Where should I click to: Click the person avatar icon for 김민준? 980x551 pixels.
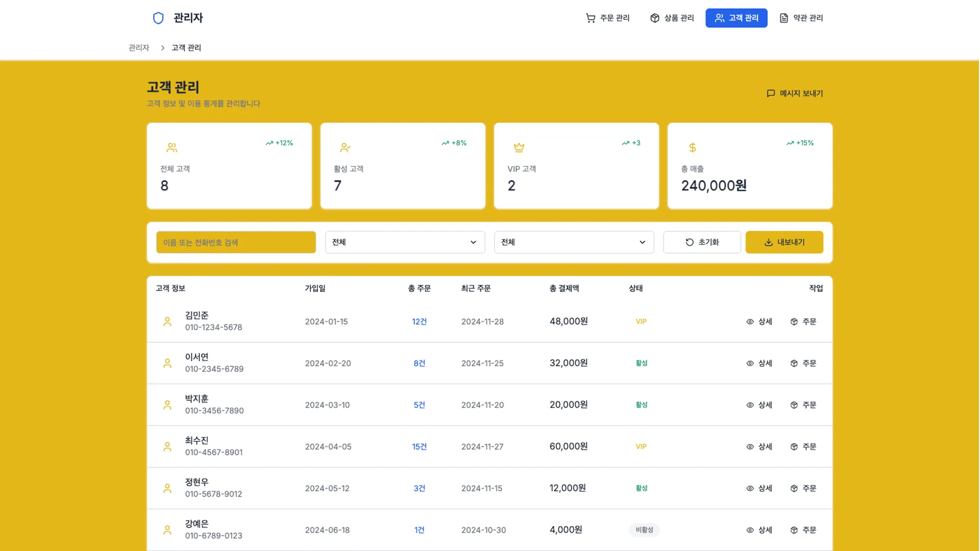pyautogui.click(x=167, y=321)
